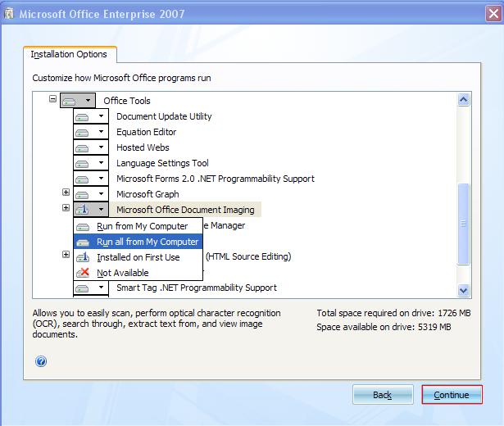Click the scrollbar up arrow
Screen dimensions: 504x426
coord(463,100)
